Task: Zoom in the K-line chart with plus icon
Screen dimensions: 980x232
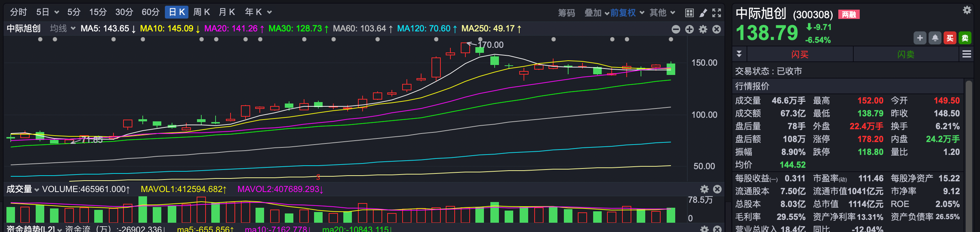Action: (x=689, y=29)
